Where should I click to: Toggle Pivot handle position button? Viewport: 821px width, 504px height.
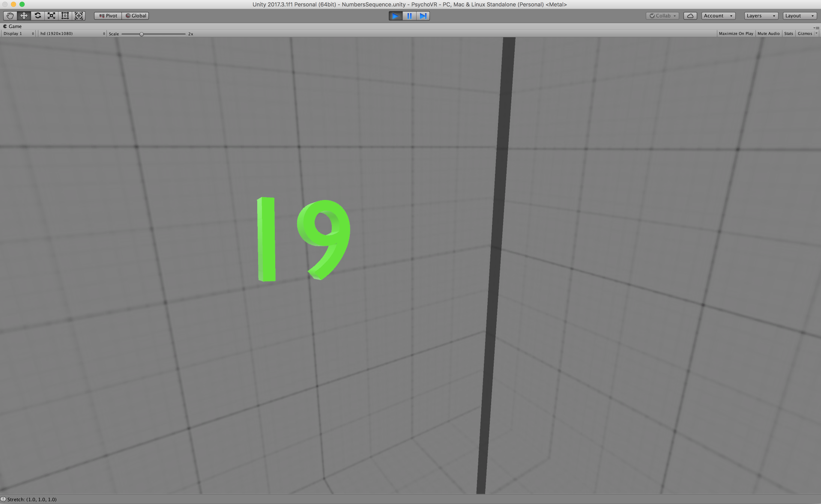tap(108, 16)
